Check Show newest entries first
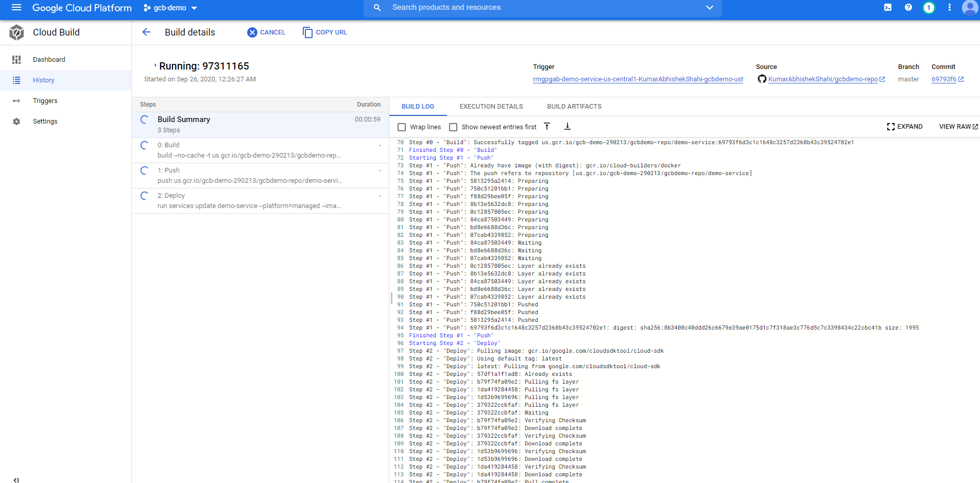This screenshot has width=980, height=483. [x=453, y=127]
